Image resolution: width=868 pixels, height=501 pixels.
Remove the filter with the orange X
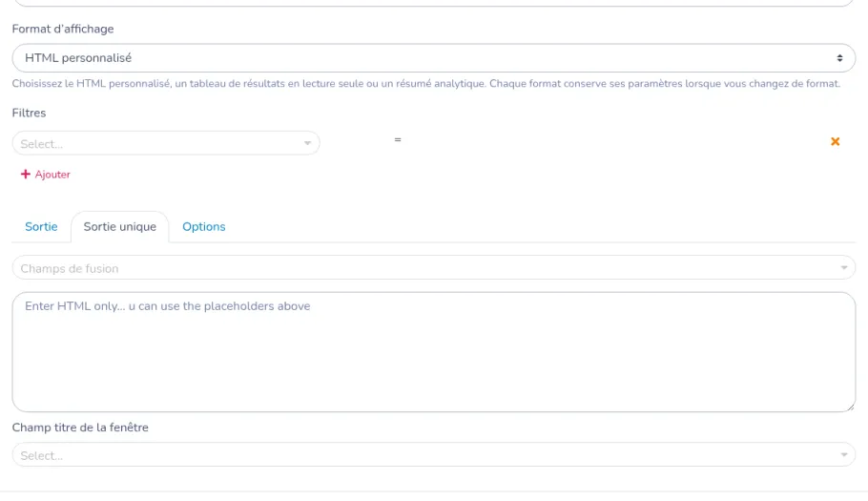[835, 142]
